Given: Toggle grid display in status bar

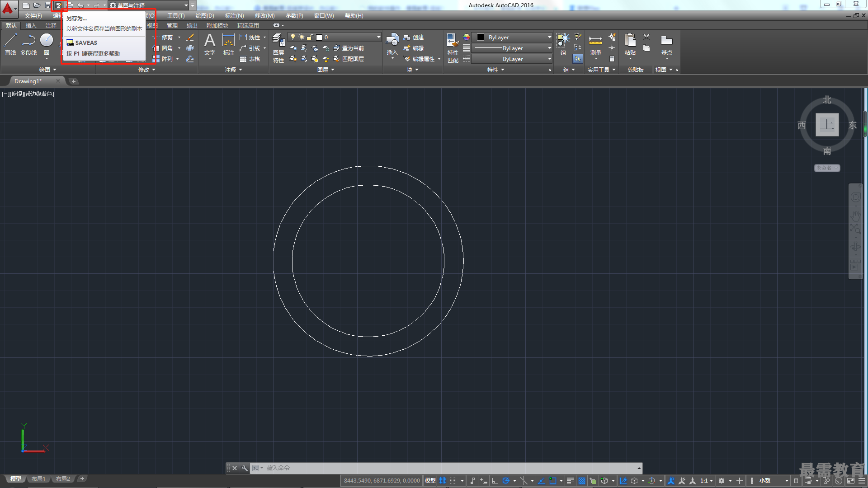Looking at the screenshot, I should [x=443, y=481].
